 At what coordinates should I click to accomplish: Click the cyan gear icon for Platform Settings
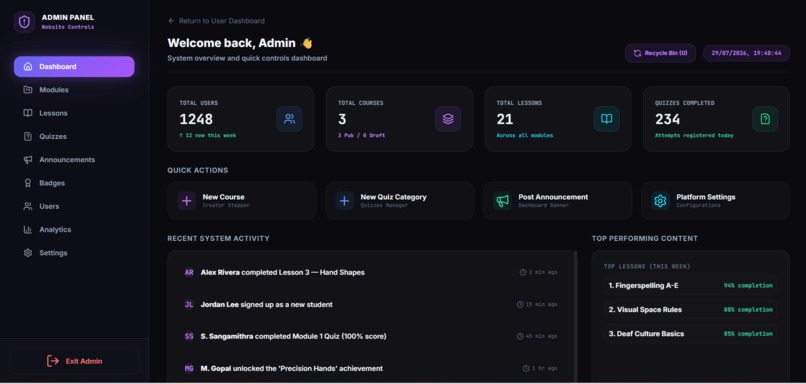(660, 201)
